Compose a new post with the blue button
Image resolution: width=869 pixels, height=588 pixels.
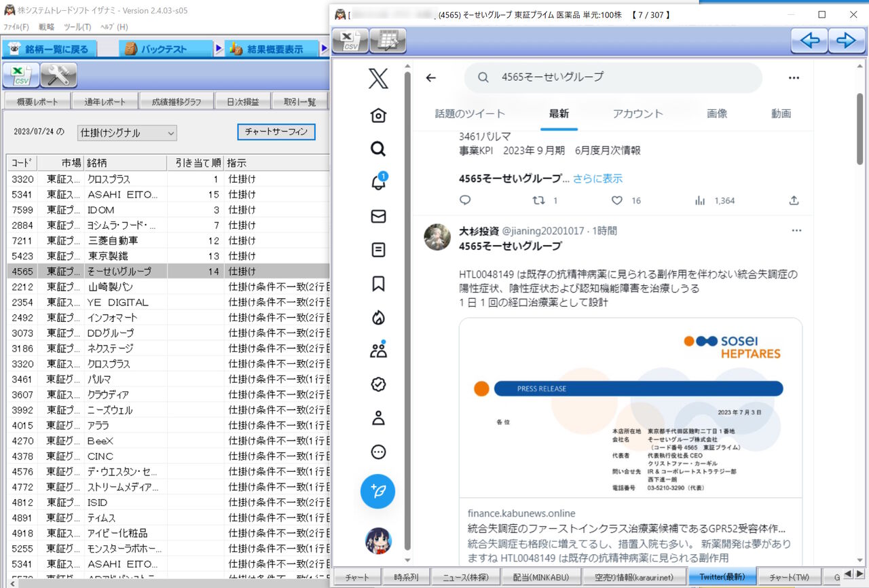[x=378, y=491]
